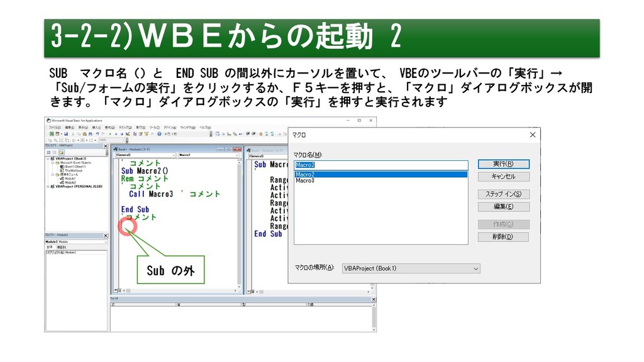Expand VBAProject (PERSONAL.XLSB) tree node
The height and width of the screenshot is (362, 644).
click(x=48, y=186)
